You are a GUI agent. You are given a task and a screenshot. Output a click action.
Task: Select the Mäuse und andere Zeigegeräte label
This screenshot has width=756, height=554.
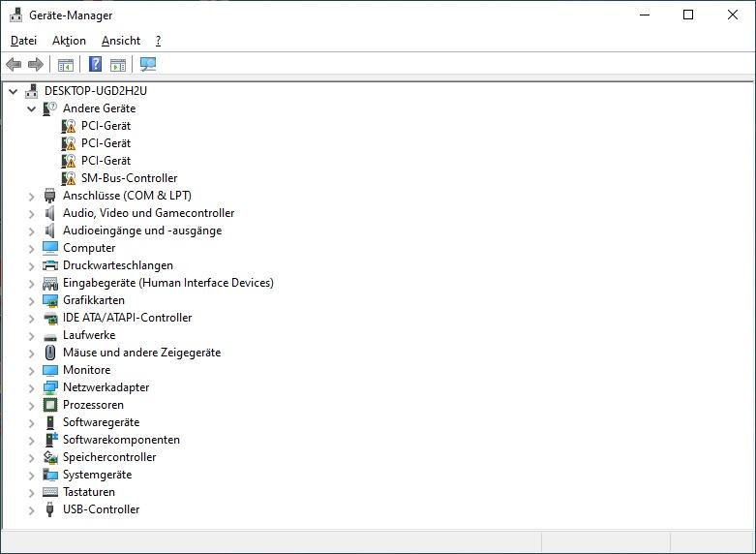tap(141, 353)
